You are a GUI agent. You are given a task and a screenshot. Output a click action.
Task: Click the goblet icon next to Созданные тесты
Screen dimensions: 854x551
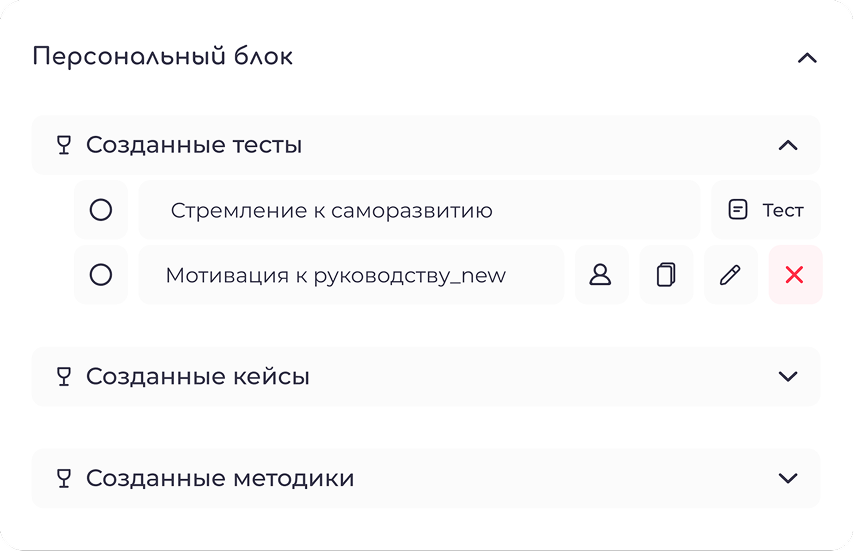pyautogui.click(x=64, y=145)
